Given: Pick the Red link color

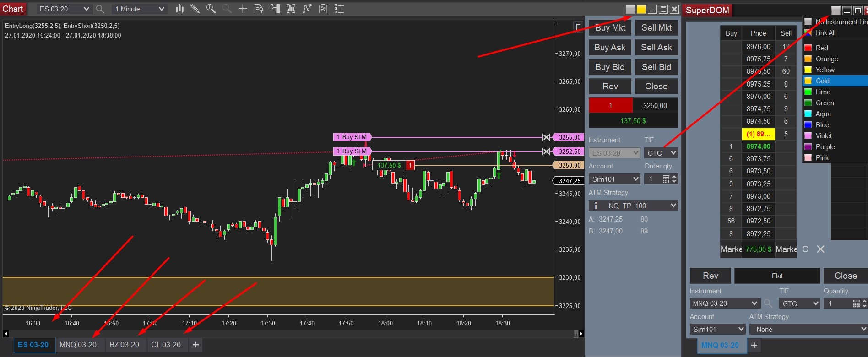Looking at the screenshot, I should (x=835, y=48).
